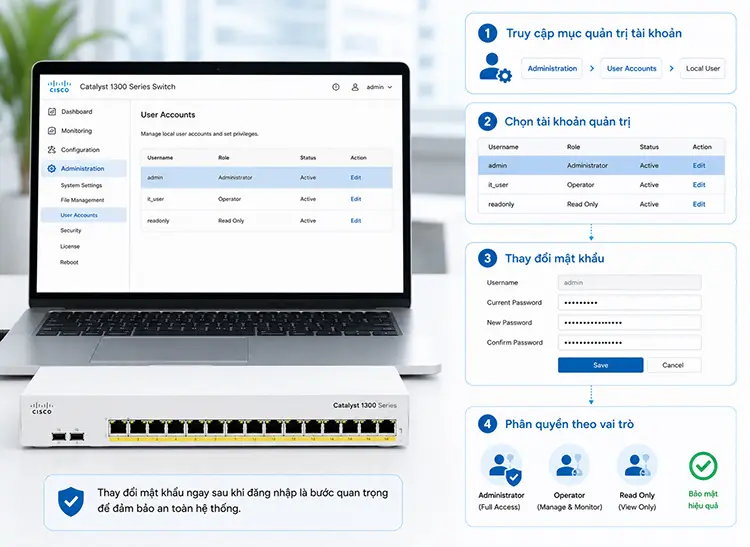Select Security submenu item

point(71,230)
